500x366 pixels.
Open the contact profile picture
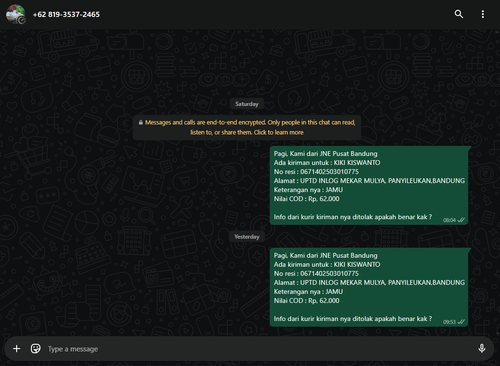click(15, 14)
